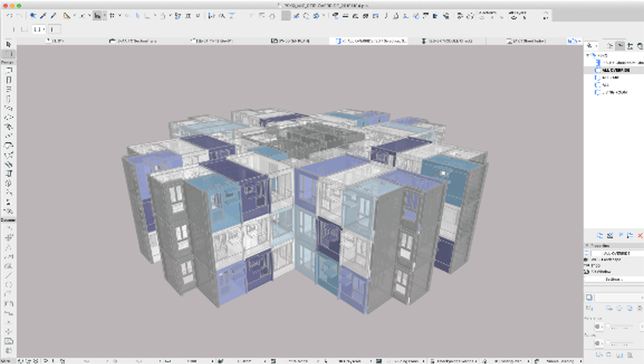This screenshot has width=644, height=364.
Task: Select the Arrow tool in the toolbox
Action: [x=8, y=45]
